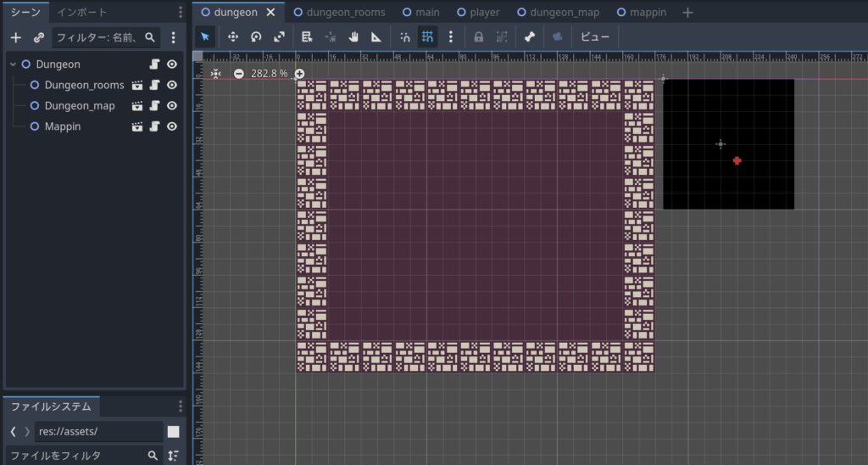Toggle grid snap in the toolbar
This screenshot has height=465, width=868.
[427, 37]
